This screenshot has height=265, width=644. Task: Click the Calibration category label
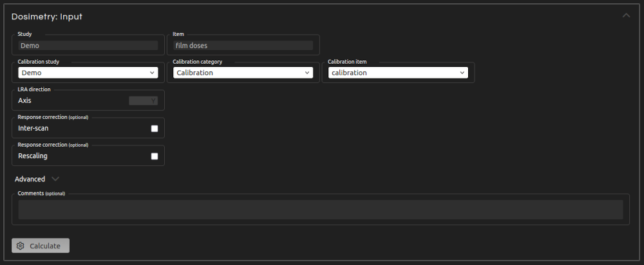tap(198, 62)
